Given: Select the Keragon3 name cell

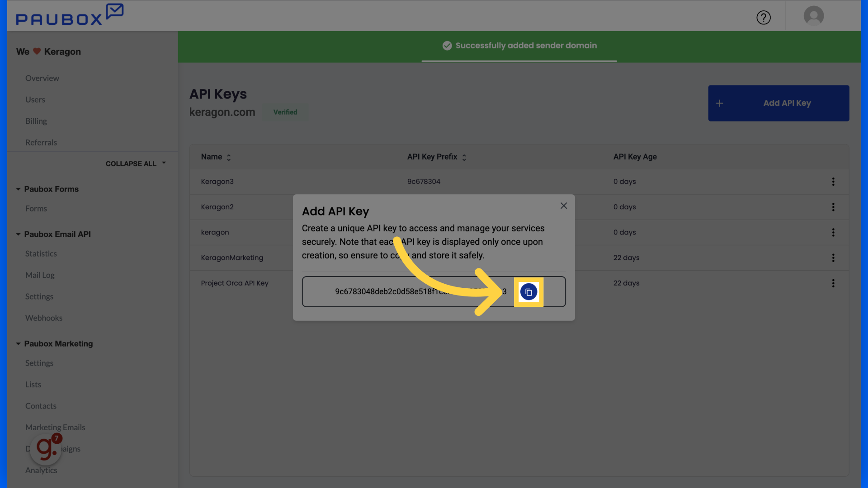Looking at the screenshot, I should click(x=217, y=182).
